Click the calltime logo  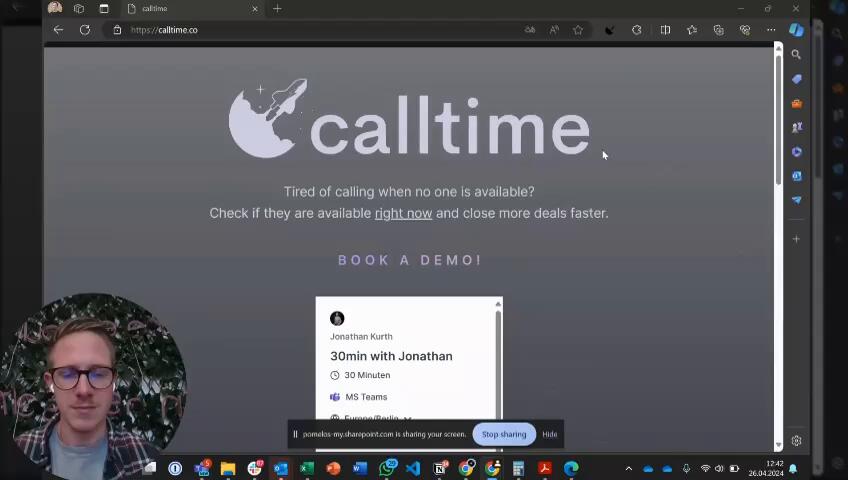click(409, 118)
